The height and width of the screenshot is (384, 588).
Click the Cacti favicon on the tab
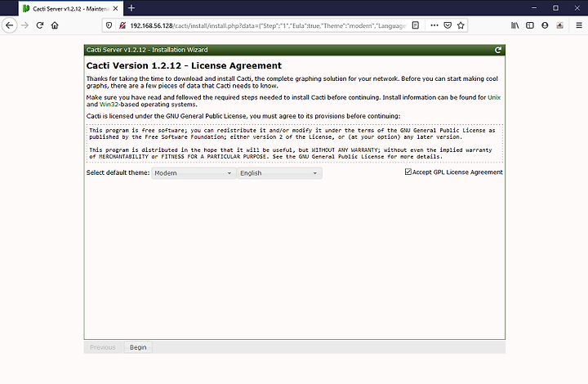coord(26,8)
